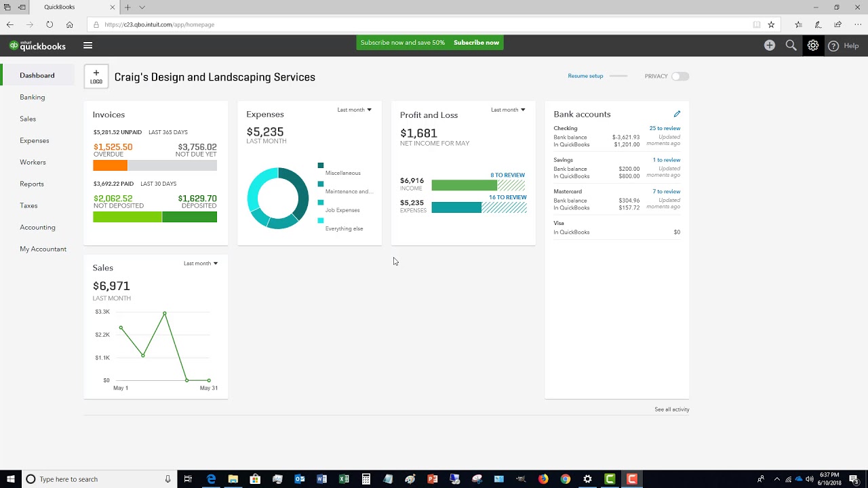Open Workers in the left navigation
Screen dimensions: 868x488
pyautogui.click(x=33, y=162)
